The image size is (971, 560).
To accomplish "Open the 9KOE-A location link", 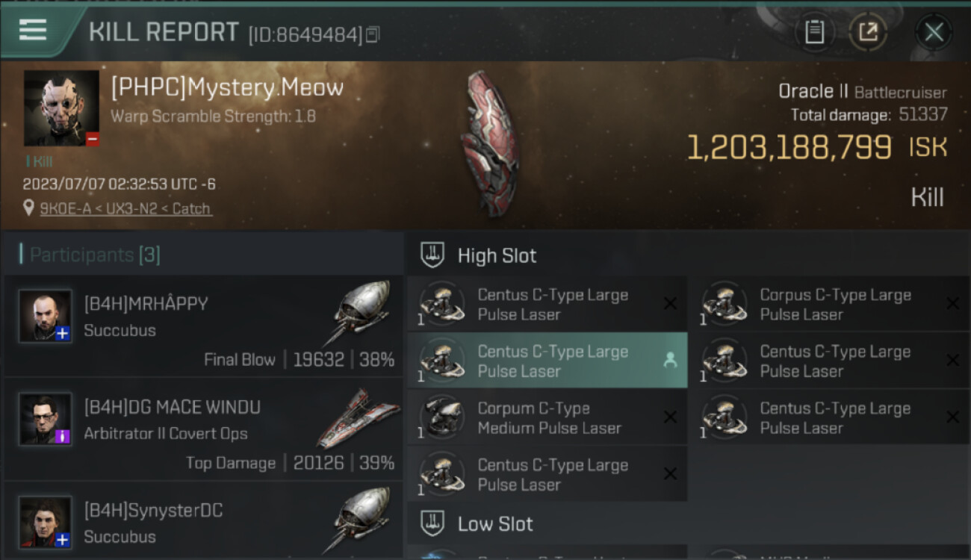I will (x=125, y=209).
